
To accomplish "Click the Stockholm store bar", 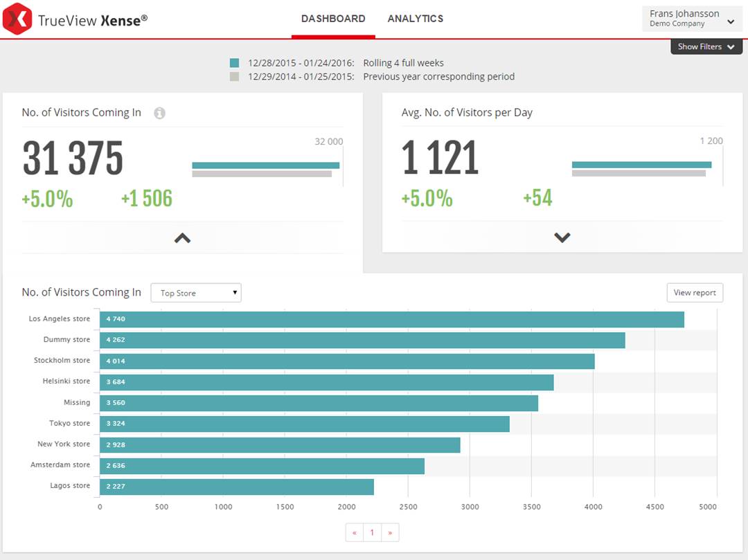I will pos(346,361).
